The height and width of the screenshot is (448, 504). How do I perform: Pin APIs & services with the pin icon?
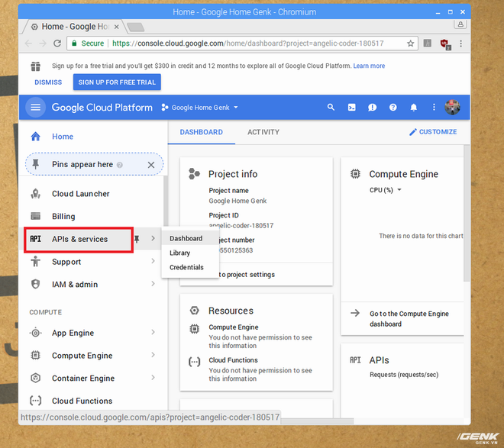tap(137, 239)
